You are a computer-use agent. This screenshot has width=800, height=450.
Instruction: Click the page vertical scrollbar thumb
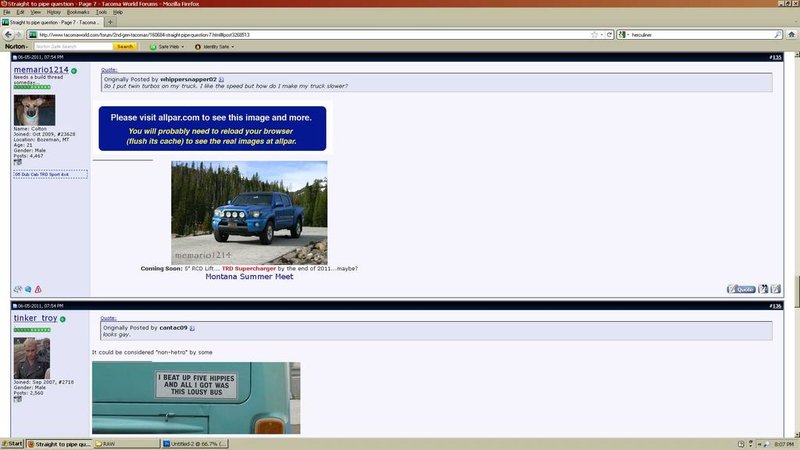796,291
